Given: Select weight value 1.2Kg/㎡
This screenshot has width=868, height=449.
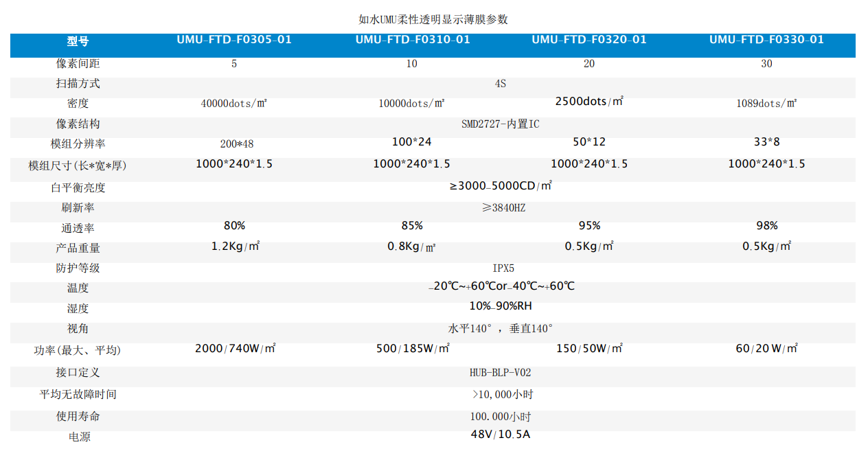Looking at the screenshot, I should pos(235,246).
